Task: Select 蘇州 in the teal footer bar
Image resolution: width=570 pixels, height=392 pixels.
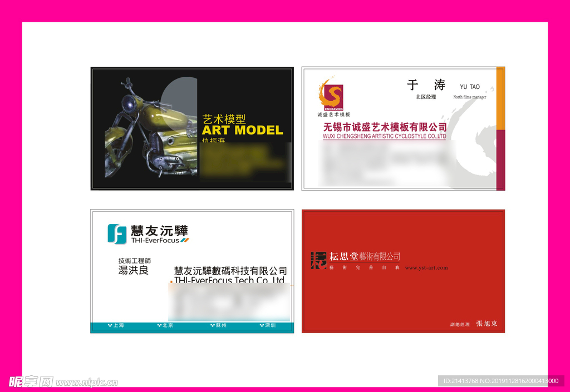Action: point(220,325)
